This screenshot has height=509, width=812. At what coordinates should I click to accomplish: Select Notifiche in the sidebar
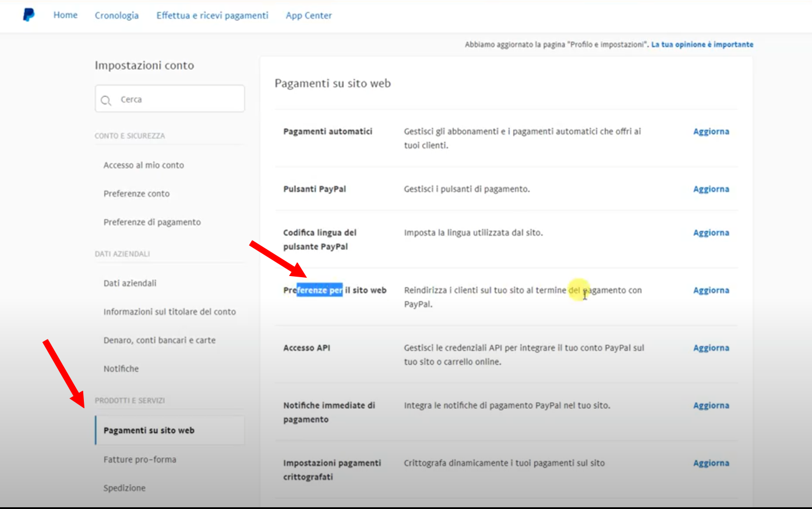121,369
